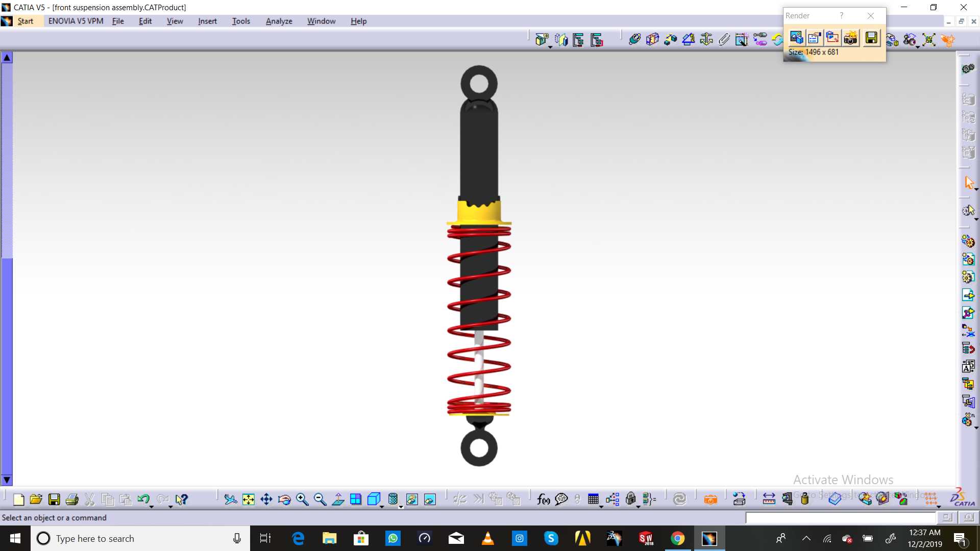Click the render properties icon in Render
980x551 pixels.
(x=815, y=38)
